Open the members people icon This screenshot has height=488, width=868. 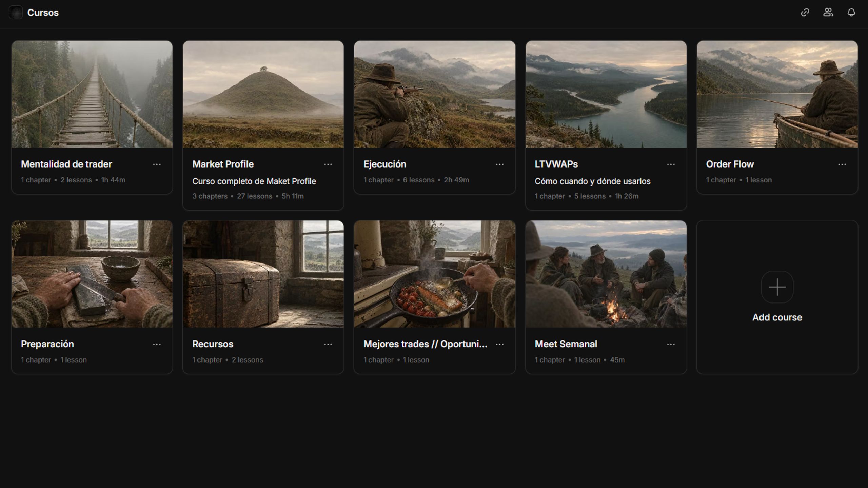click(828, 13)
